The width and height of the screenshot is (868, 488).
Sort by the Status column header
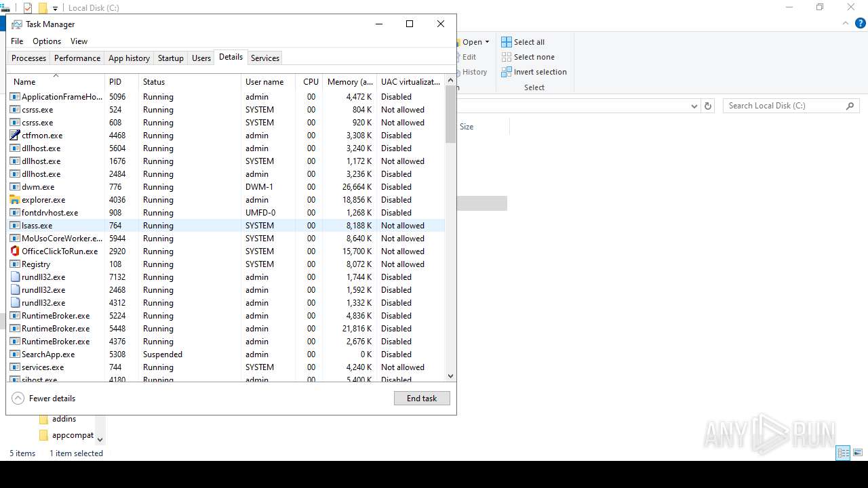[191, 82]
